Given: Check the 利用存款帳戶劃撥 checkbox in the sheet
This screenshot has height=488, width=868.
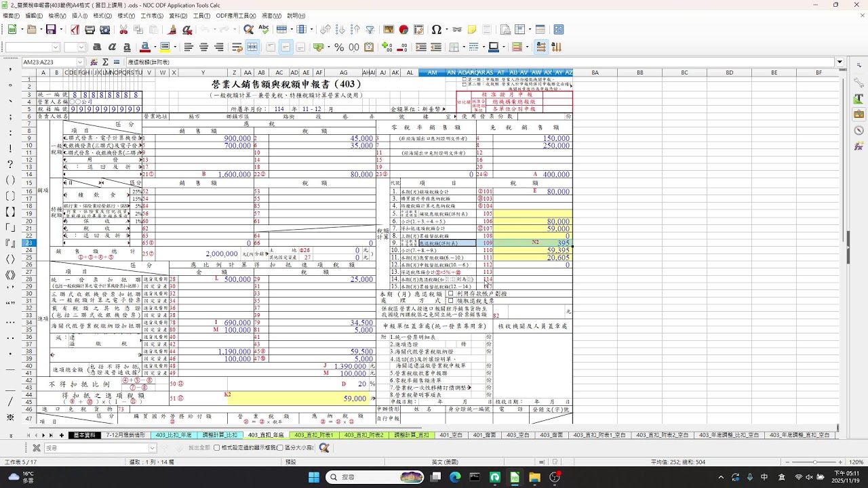Looking at the screenshot, I should point(450,294).
